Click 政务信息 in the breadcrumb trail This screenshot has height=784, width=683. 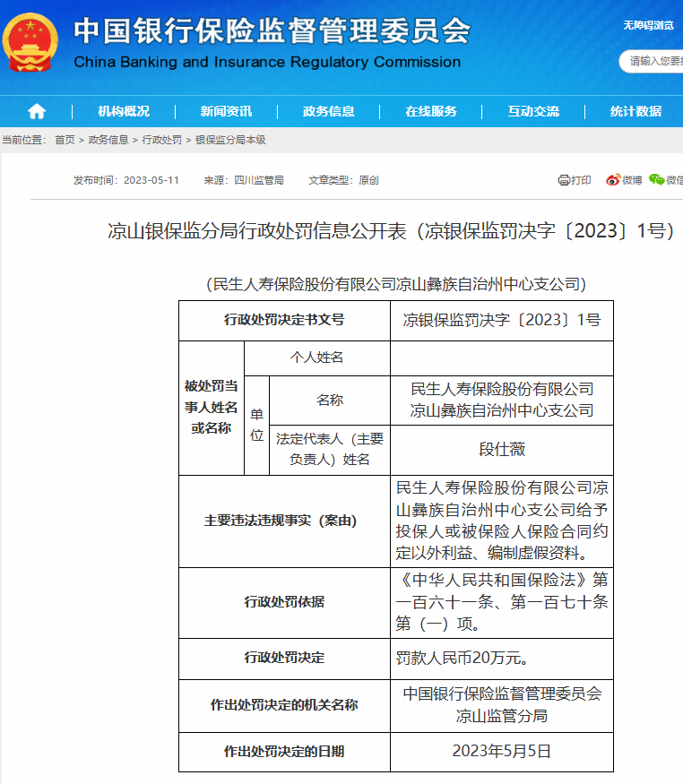tap(108, 141)
